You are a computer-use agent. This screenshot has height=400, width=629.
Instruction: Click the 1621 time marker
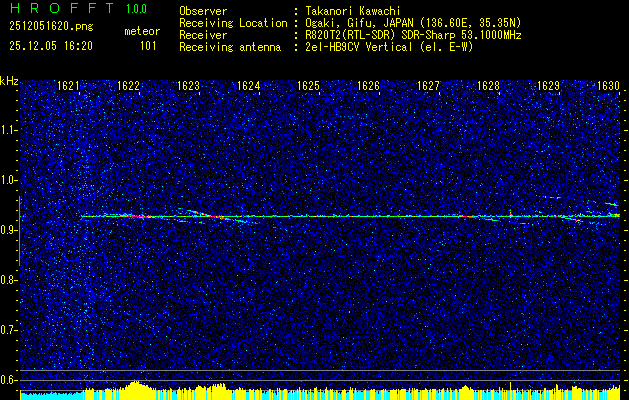68,86
